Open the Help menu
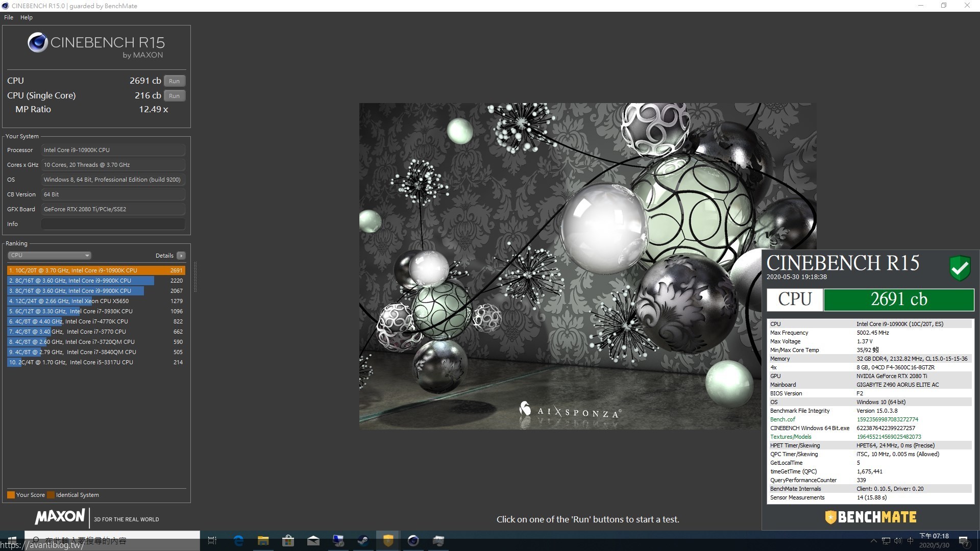This screenshot has height=551, width=980. (27, 17)
